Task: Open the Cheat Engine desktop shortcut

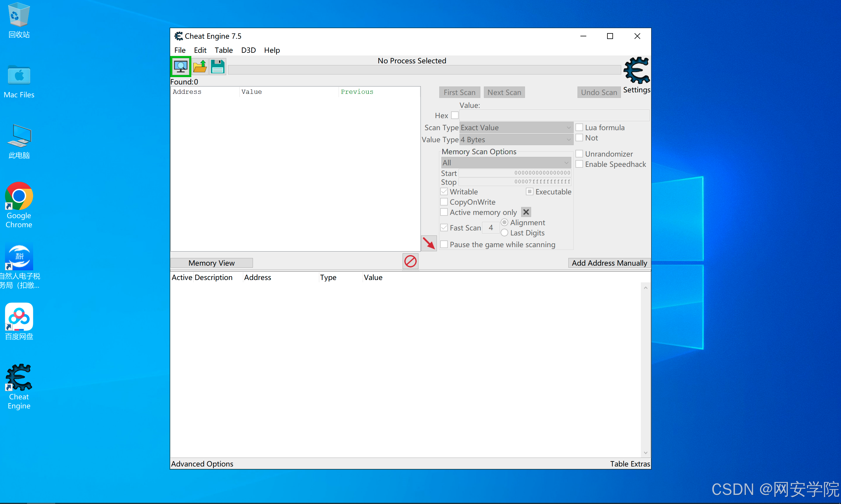Action: 19,386
